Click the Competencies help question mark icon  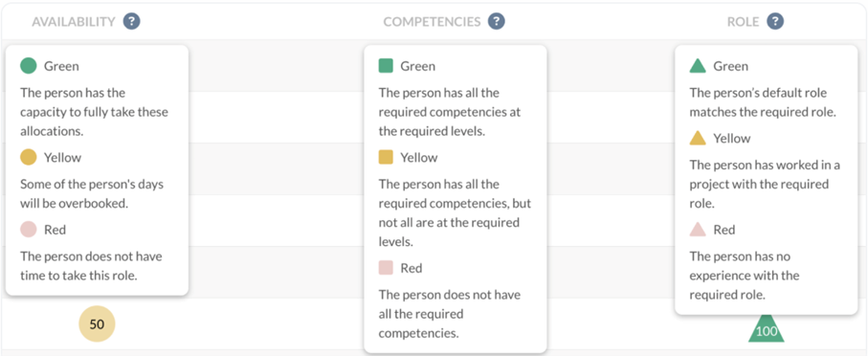tap(497, 22)
